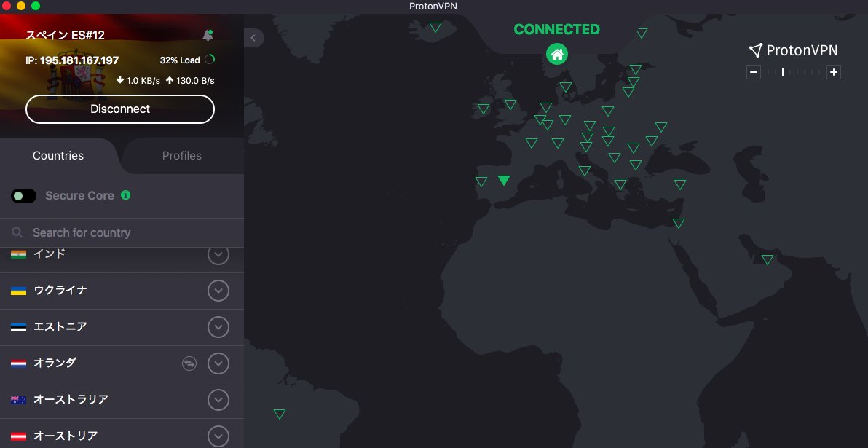Image resolution: width=868 pixels, height=448 pixels.
Task: Zoom out the map with minus button
Action: tap(754, 72)
